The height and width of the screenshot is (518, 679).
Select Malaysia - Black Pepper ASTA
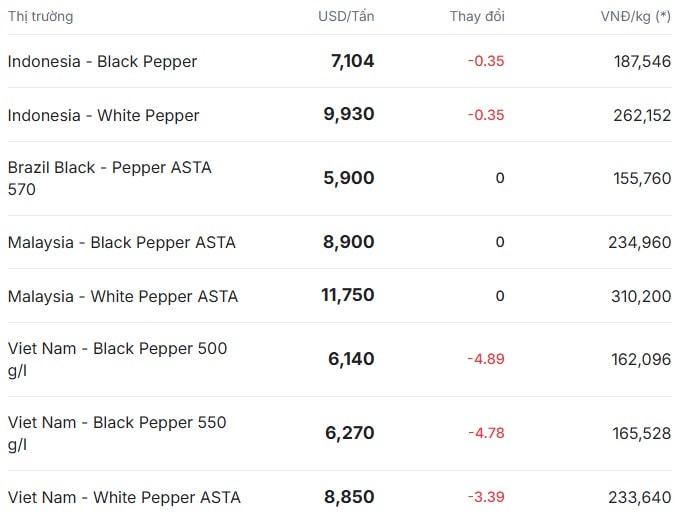click(x=121, y=242)
